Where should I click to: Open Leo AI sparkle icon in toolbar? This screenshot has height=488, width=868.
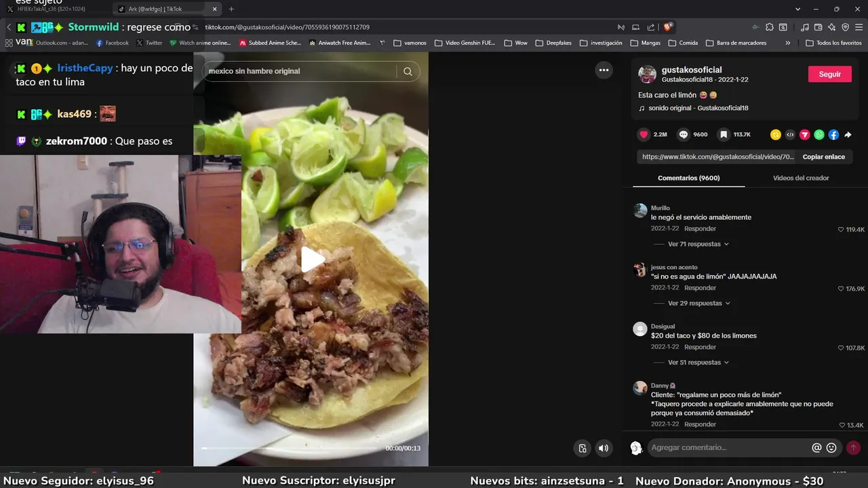(x=831, y=27)
